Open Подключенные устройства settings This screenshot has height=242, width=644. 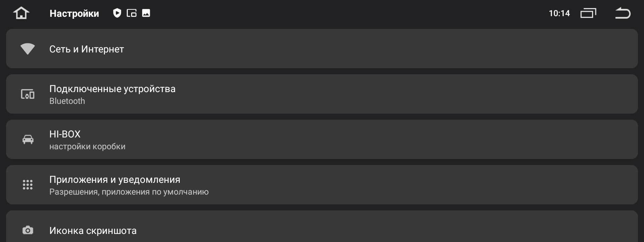[322, 94]
